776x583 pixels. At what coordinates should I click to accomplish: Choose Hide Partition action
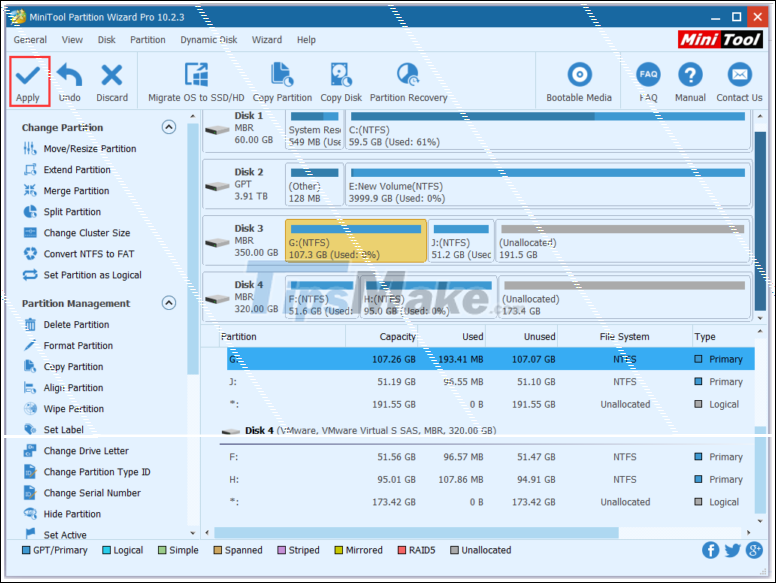coord(62,514)
